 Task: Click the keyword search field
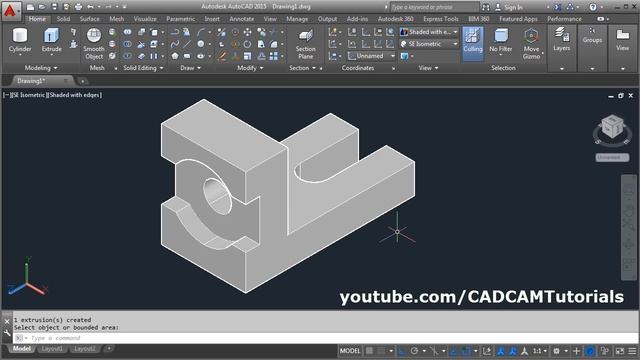[x=434, y=7]
